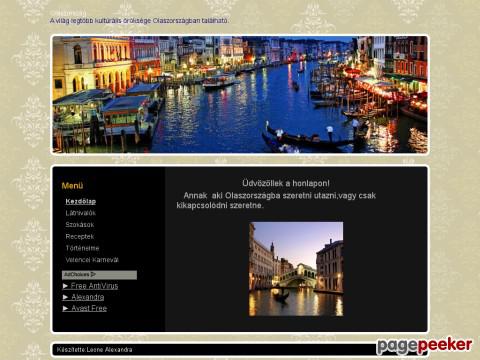
Task: Select Receptek in the menu
Action: tap(80, 236)
